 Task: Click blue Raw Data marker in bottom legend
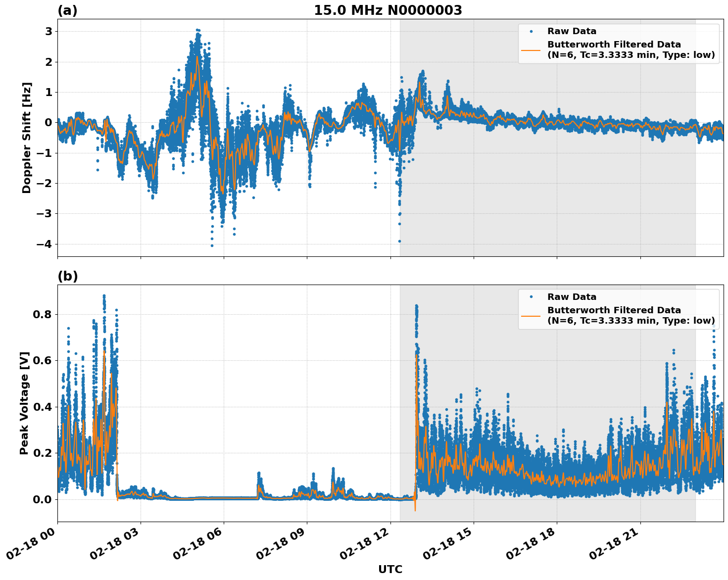531,297
